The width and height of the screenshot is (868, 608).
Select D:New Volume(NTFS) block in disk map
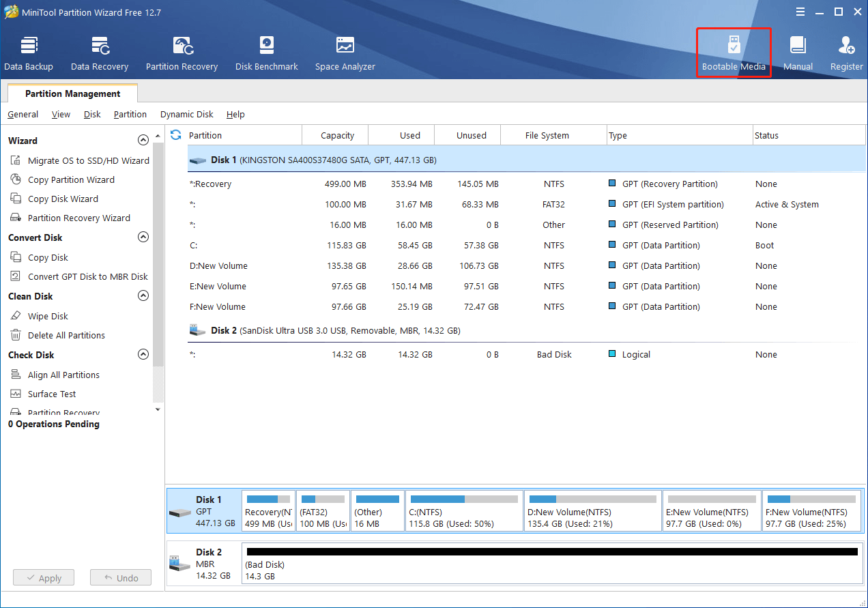click(x=592, y=511)
